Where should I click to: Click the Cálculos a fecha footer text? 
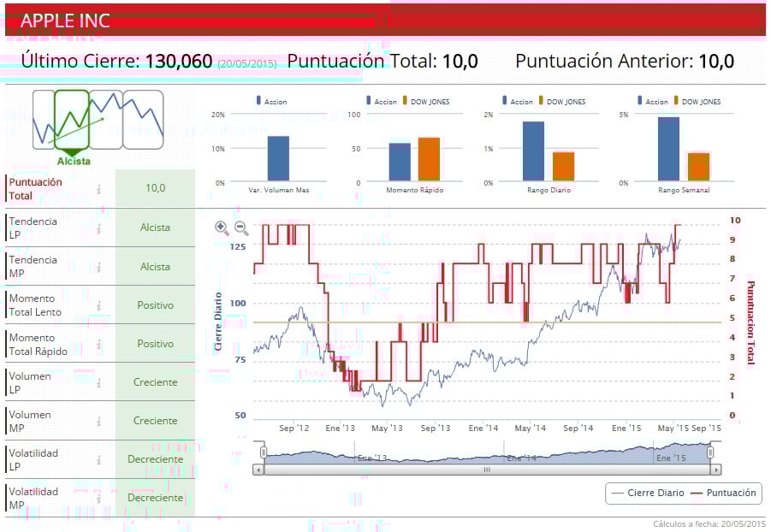click(709, 524)
